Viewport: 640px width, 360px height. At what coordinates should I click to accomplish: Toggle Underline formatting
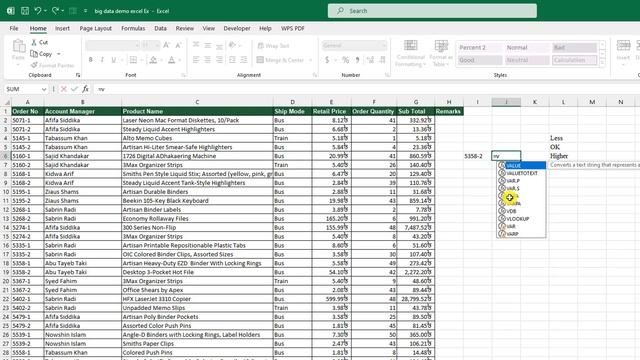pos(113,60)
